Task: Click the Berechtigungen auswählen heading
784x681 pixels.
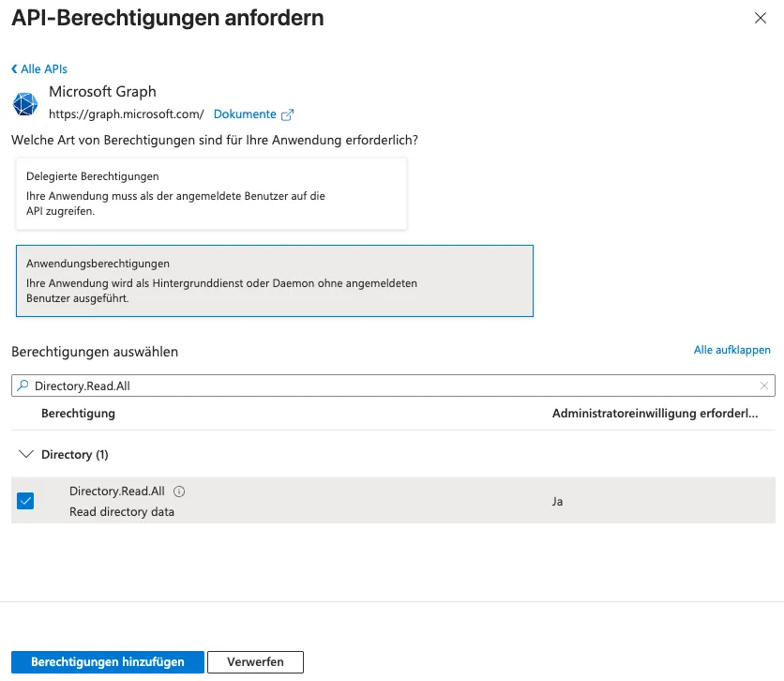Action: click(95, 352)
